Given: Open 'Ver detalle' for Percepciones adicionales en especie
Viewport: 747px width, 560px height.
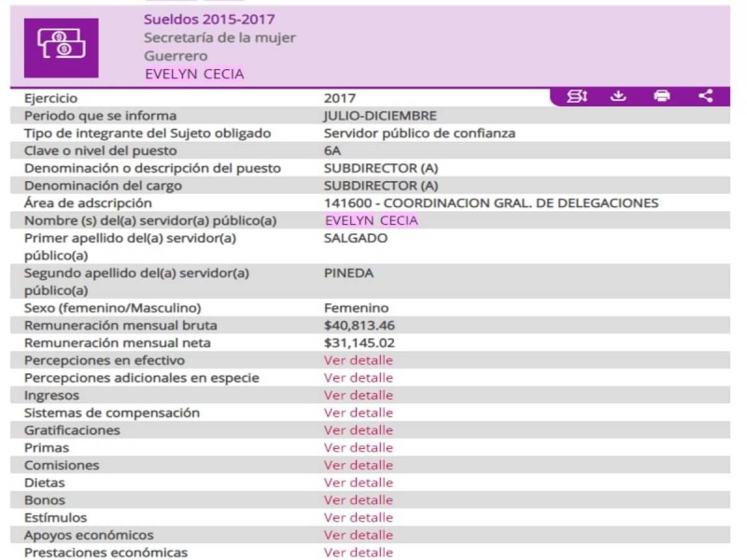Looking at the screenshot, I should 359,378.
